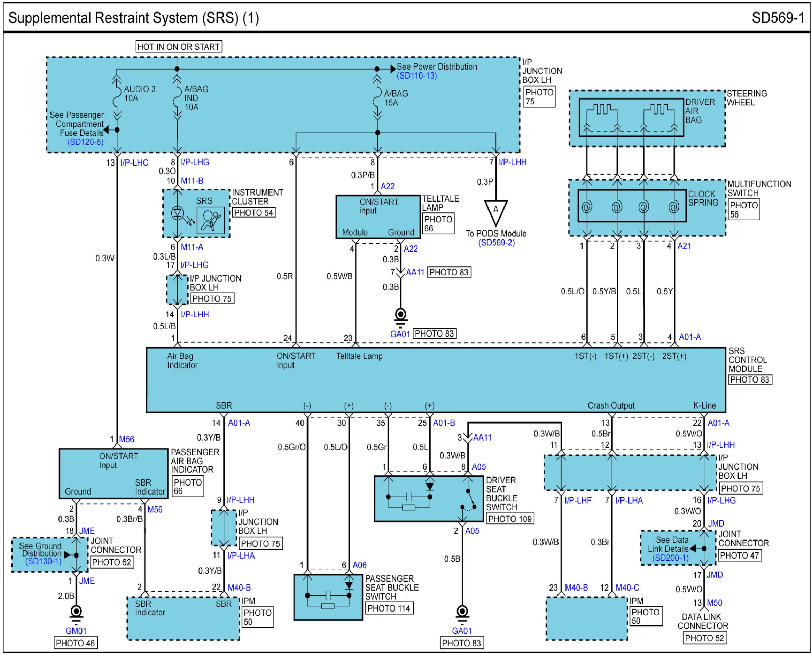This screenshot has width=812, height=654.
Task: Click the M56 connector label at pin 1
Action: [127, 439]
